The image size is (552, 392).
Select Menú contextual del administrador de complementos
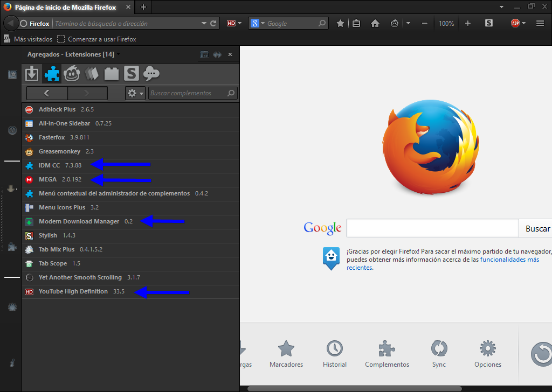(x=130, y=194)
